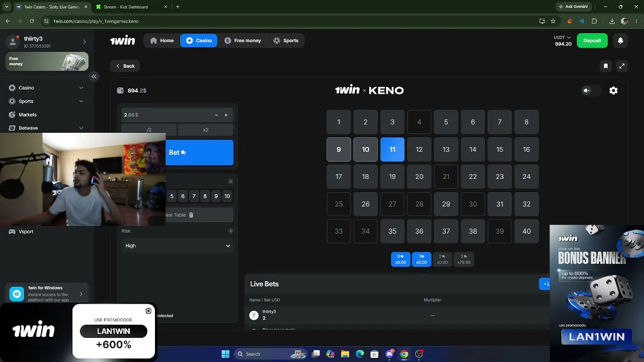Collapse the left sidebar with double chevron
644x362 pixels.
tap(94, 76)
